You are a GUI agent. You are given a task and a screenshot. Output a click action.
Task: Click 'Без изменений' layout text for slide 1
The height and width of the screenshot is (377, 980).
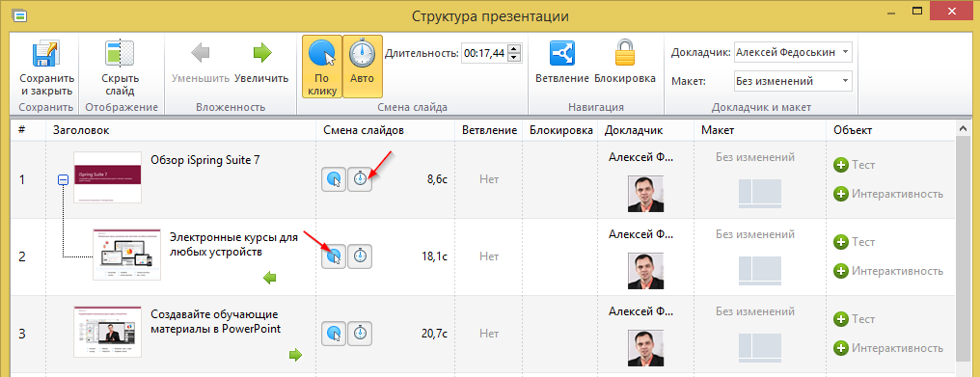755,157
